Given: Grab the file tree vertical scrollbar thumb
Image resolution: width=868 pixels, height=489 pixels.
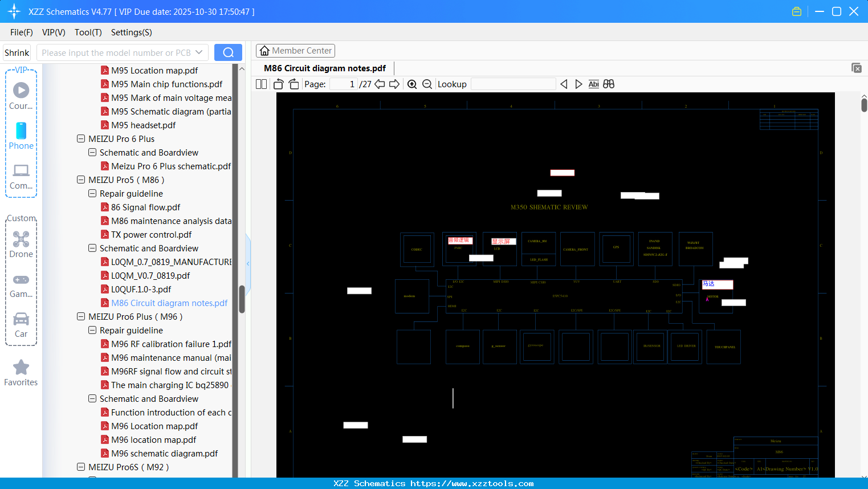Looking at the screenshot, I should [x=242, y=299].
